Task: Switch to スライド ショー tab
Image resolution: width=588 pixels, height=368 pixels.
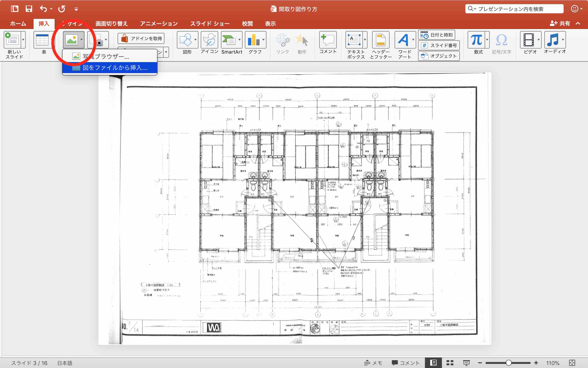Action: point(210,24)
